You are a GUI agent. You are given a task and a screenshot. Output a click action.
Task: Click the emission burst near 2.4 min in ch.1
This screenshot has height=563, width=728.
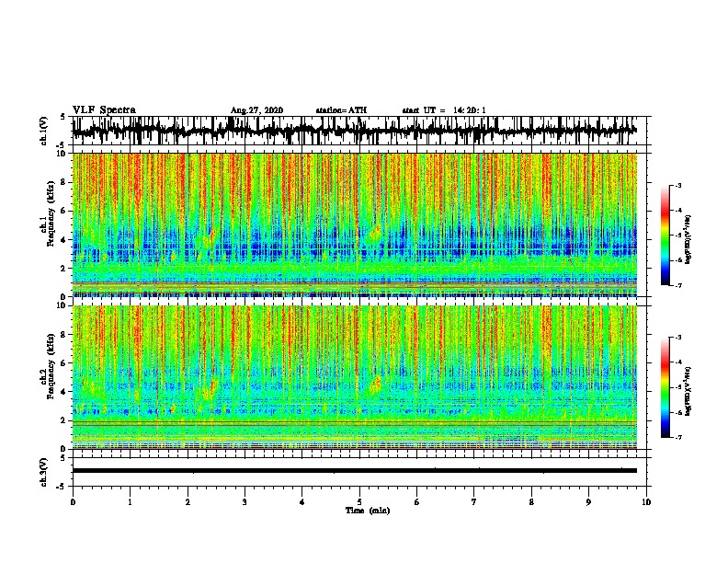pyautogui.click(x=208, y=238)
